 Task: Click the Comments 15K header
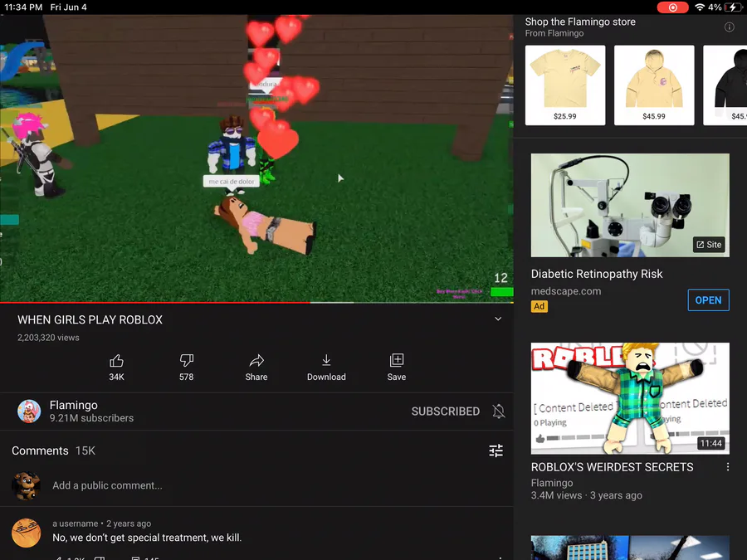pyautogui.click(x=53, y=450)
